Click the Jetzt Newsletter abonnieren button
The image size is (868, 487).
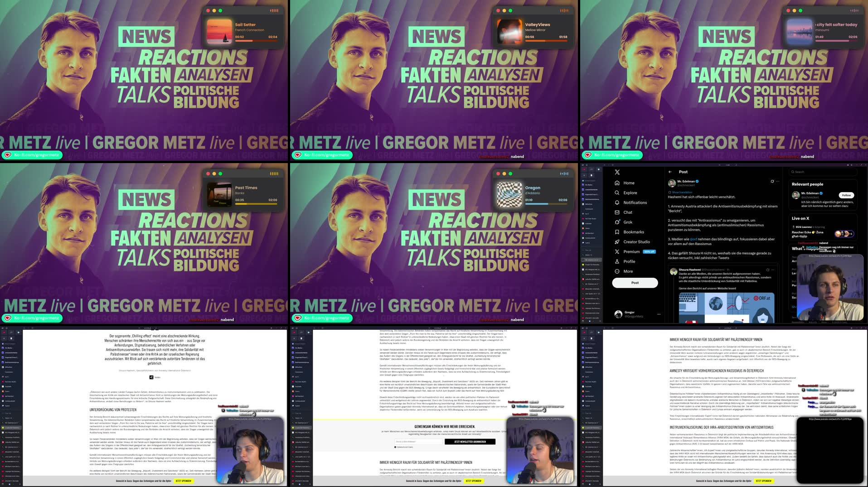pyautogui.click(x=469, y=442)
